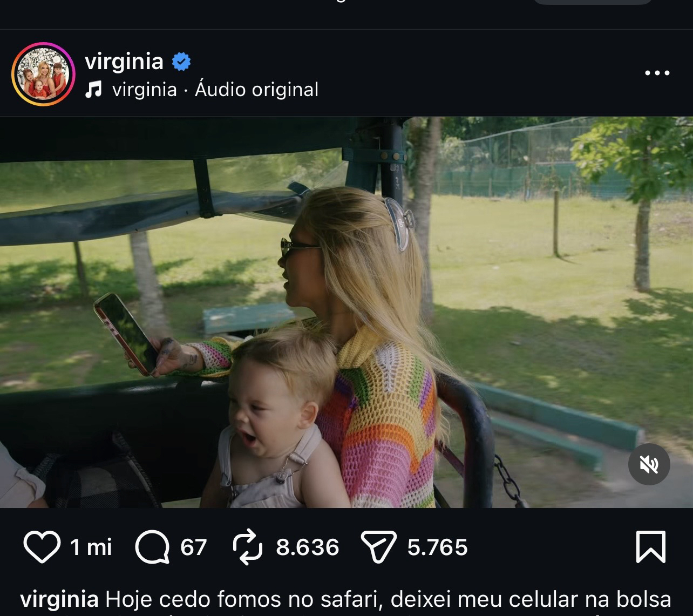
Task: View likes by tapping "1 mi" count
Action: pos(91,547)
